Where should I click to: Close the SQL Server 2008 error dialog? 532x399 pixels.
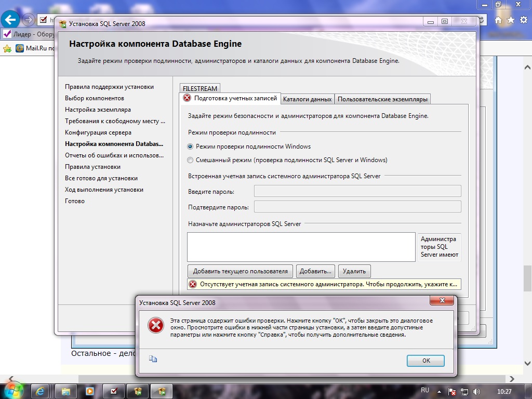coord(442,300)
